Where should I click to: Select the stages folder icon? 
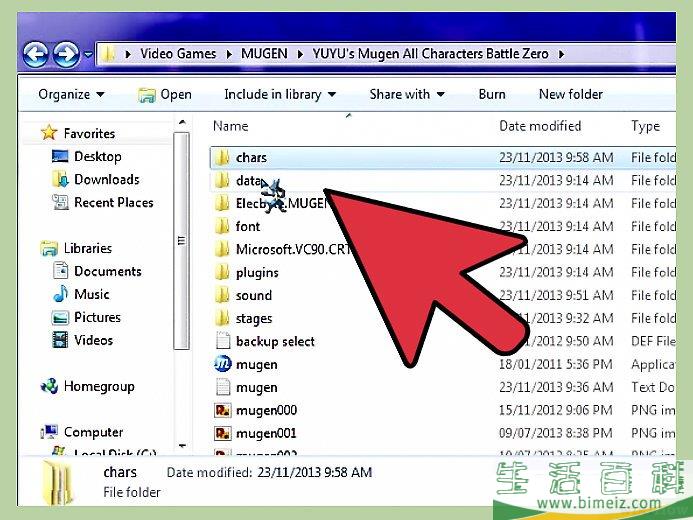point(222,318)
